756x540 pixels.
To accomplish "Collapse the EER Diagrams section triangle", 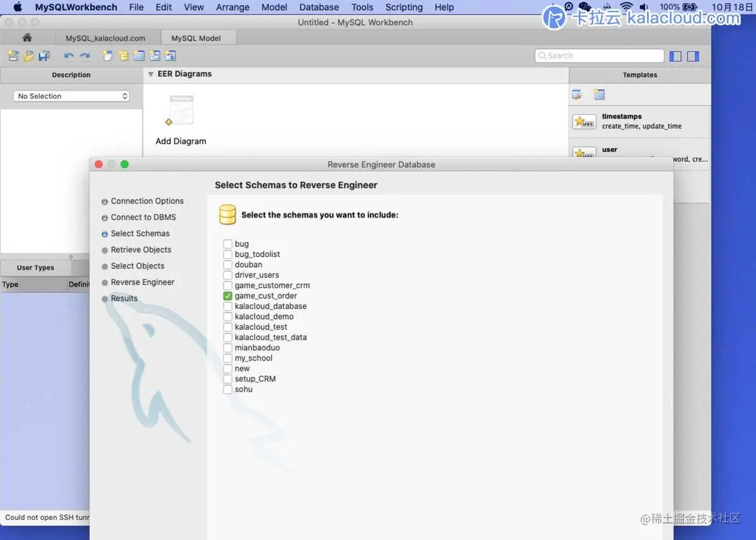I will pyautogui.click(x=151, y=74).
